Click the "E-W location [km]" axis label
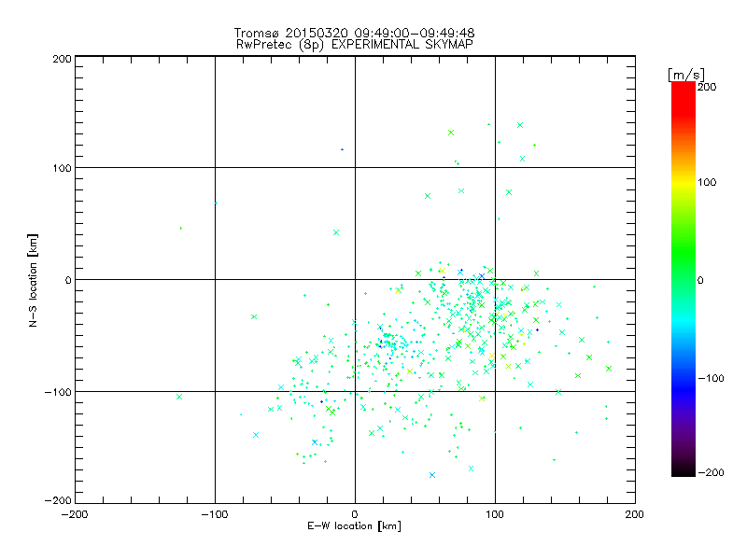Viewport: 747px width, 560px height. [x=354, y=526]
